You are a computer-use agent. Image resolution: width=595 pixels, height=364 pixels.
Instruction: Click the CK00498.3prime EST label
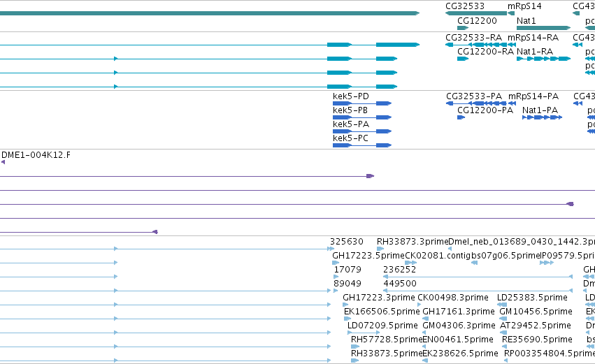pyautogui.click(x=452, y=298)
